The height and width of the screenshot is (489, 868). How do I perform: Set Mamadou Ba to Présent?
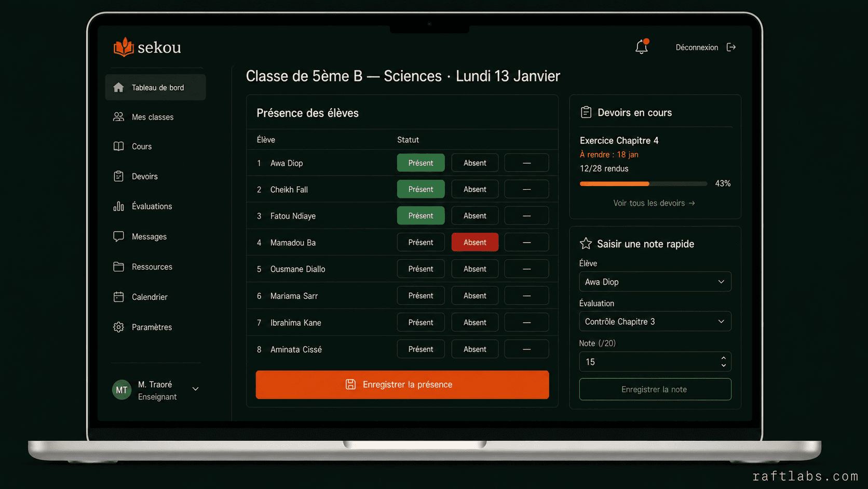click(x=421, y=242)
